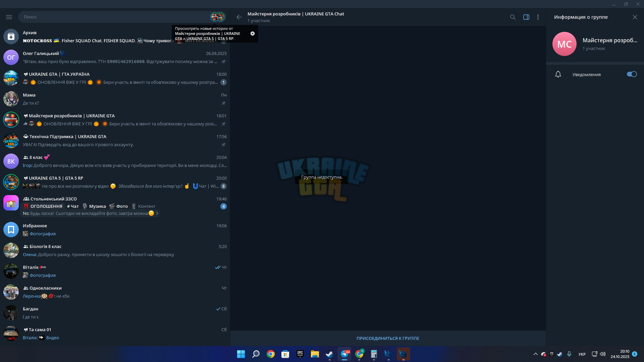Open Избранное saved messages
Screen dimensions: 644x362
coord(115,230)
